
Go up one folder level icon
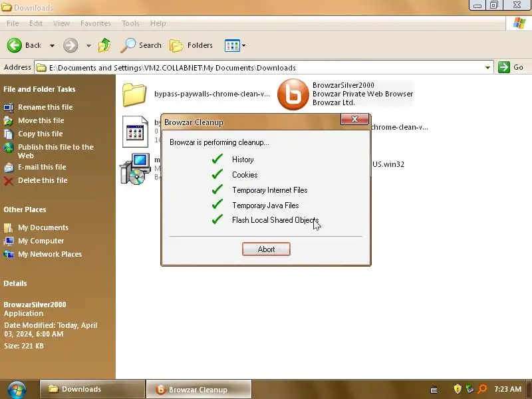[x=105, y=45]
